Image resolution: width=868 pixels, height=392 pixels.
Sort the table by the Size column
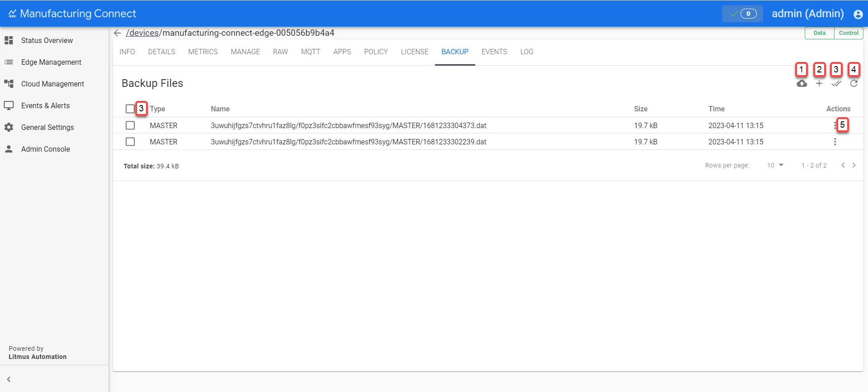[641, 109]
